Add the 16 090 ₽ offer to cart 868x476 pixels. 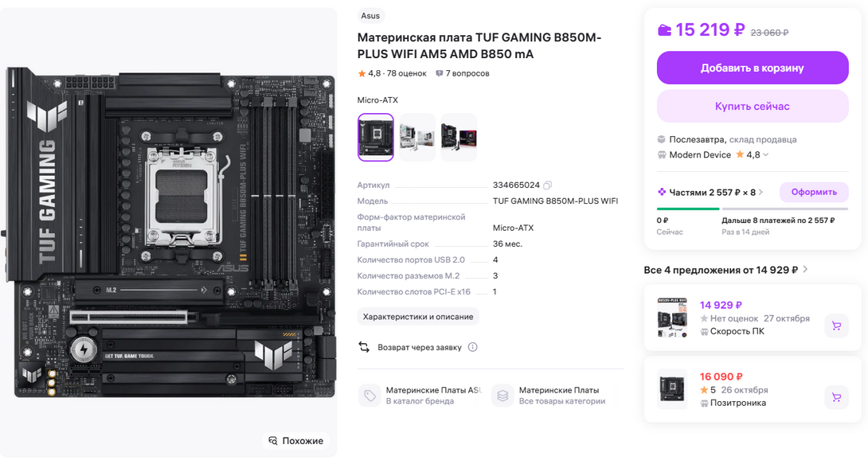pyautogui.click(x=836, y=397)
